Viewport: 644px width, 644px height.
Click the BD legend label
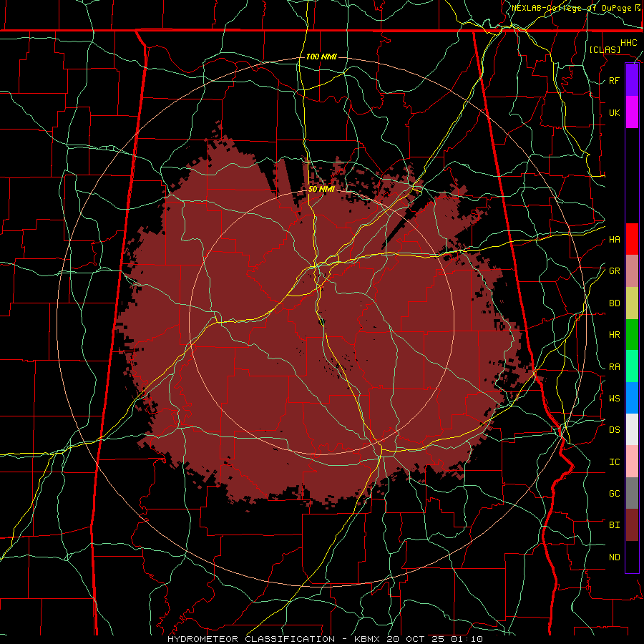(x=614, y=303)
